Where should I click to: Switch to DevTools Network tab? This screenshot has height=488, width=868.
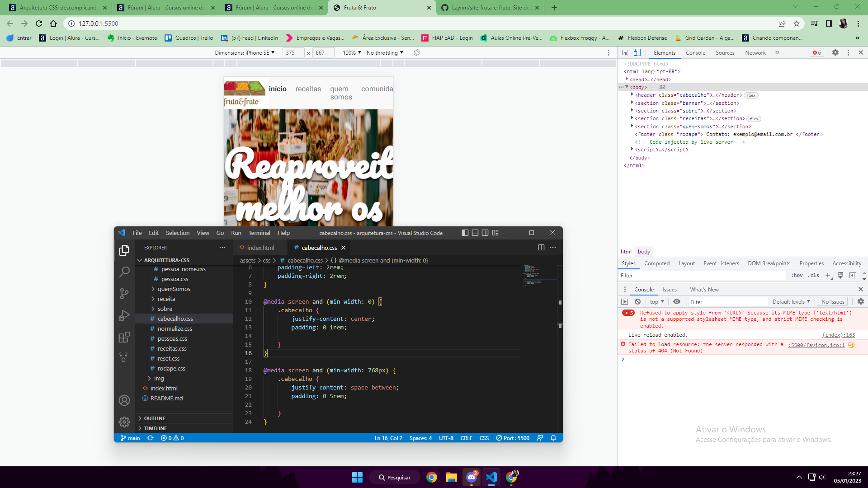coord(755,53)
